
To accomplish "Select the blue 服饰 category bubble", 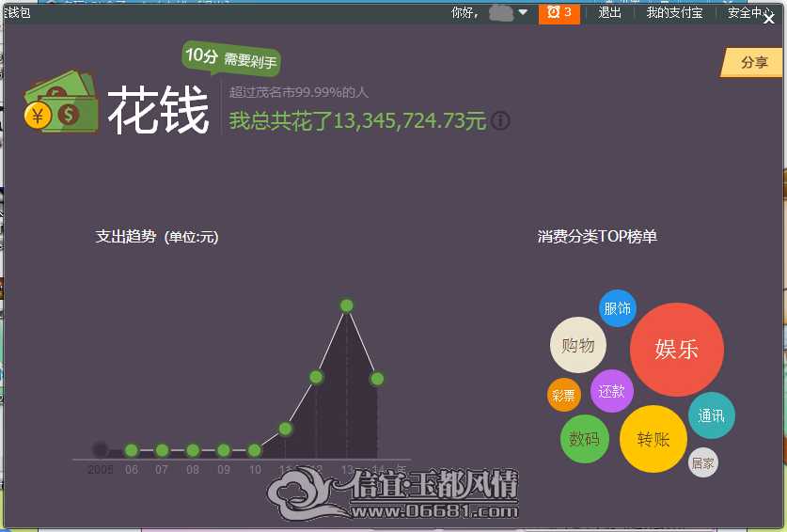I will (x=618, y=308).
